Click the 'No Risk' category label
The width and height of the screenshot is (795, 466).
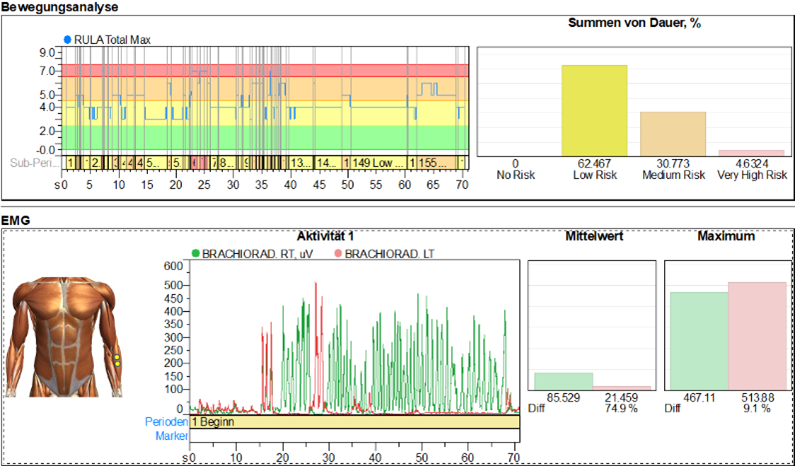pos(516,175)
